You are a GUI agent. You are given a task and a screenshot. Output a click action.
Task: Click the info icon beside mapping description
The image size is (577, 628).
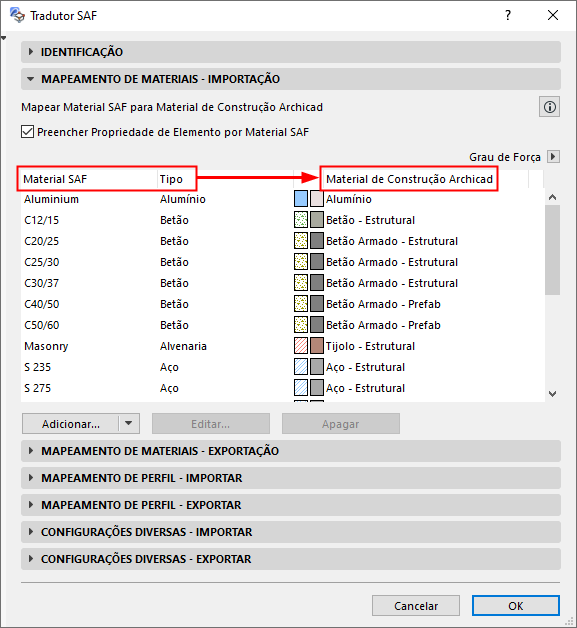tap(549, 107)
